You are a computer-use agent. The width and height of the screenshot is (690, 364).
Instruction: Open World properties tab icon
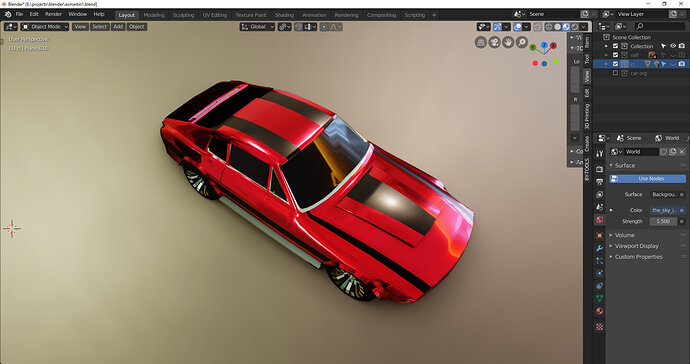click(x=599, y=220)
